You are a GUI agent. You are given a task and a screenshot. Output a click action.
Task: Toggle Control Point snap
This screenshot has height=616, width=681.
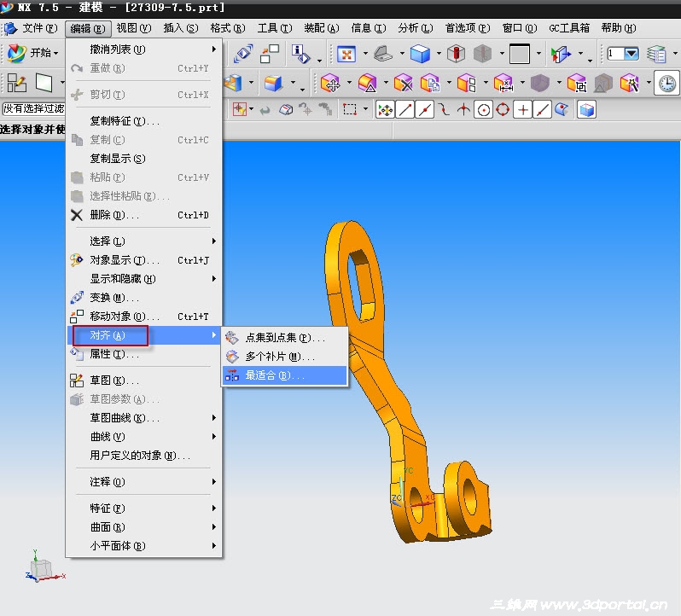click(444, 109)
